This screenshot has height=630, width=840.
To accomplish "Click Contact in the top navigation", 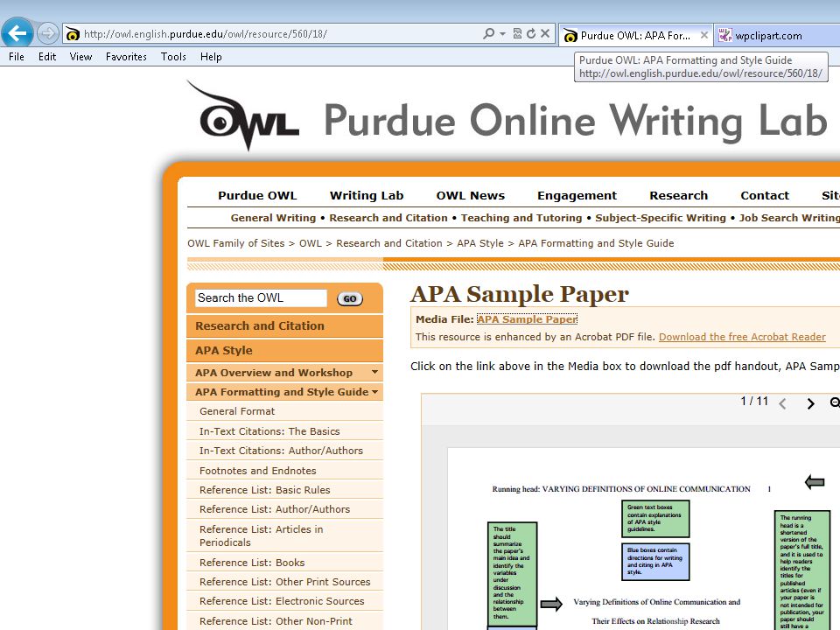I will pos(765,195).
